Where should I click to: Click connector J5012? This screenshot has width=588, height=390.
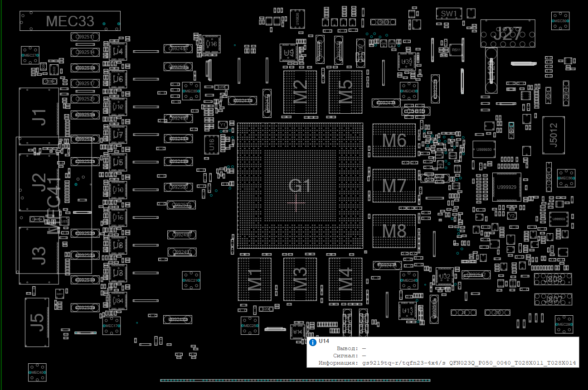pos(554,135)
